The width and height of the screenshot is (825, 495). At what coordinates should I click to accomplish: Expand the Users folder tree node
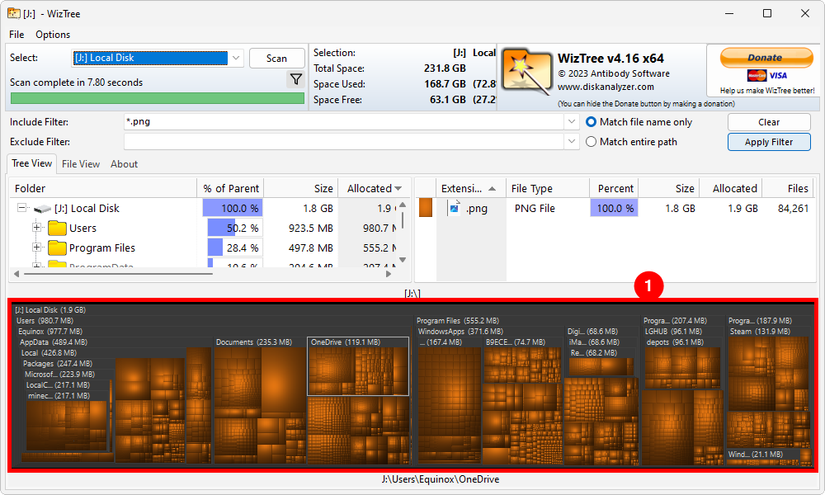37,228
